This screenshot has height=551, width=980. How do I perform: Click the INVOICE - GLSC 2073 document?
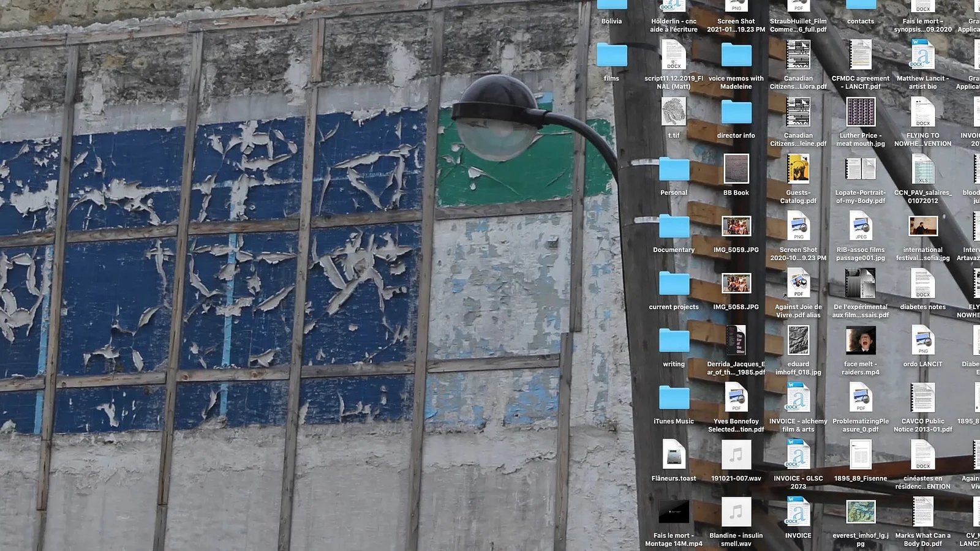pyautogui.click(x=798, y=455)
